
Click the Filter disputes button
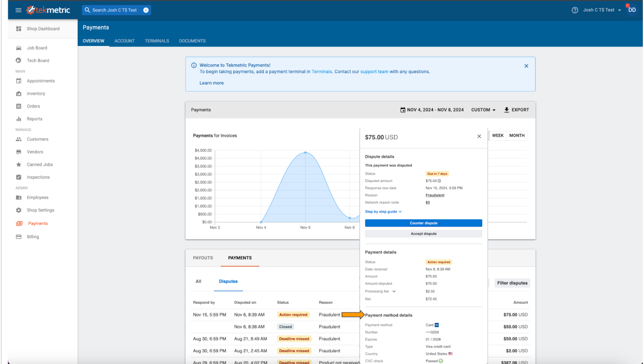click(512, 283)
